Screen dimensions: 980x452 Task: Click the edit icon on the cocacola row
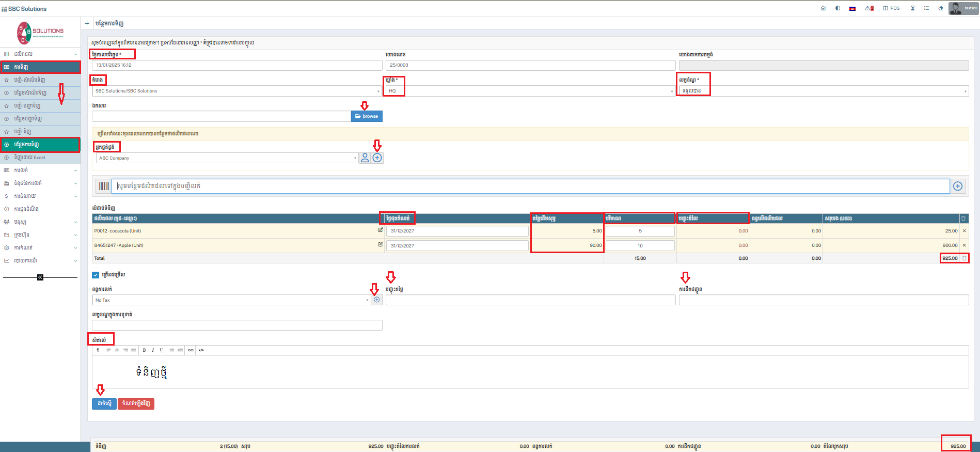(x=381, y=230)
